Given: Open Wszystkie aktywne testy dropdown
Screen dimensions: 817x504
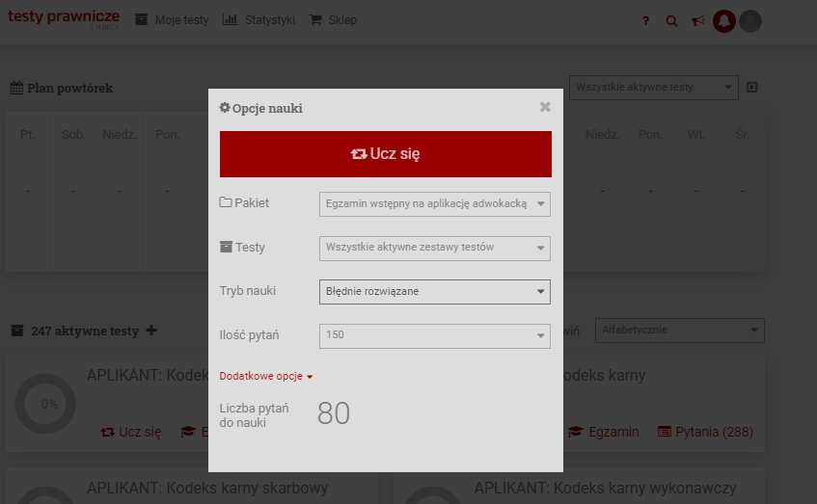Looking at the screenshot, I should point(653,88).
